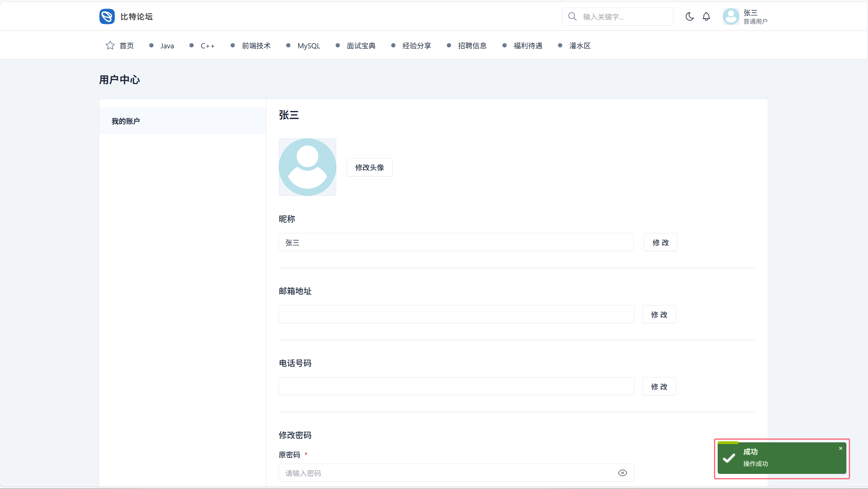Screen dimensions: 868x489
Task: Toggle dark mode moon icon
Action: click(x=689, y=16)
